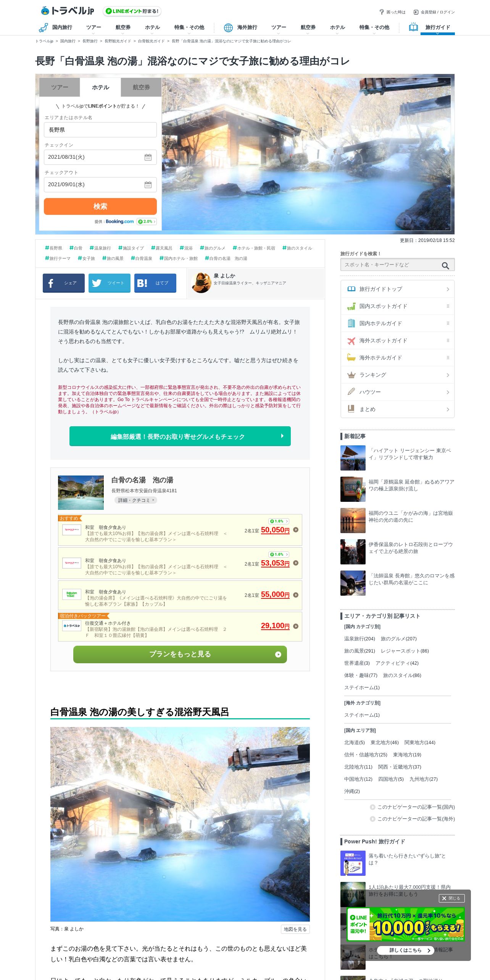Click the check-in calendar icon
490x980 pixels.
tap(148, 157)
